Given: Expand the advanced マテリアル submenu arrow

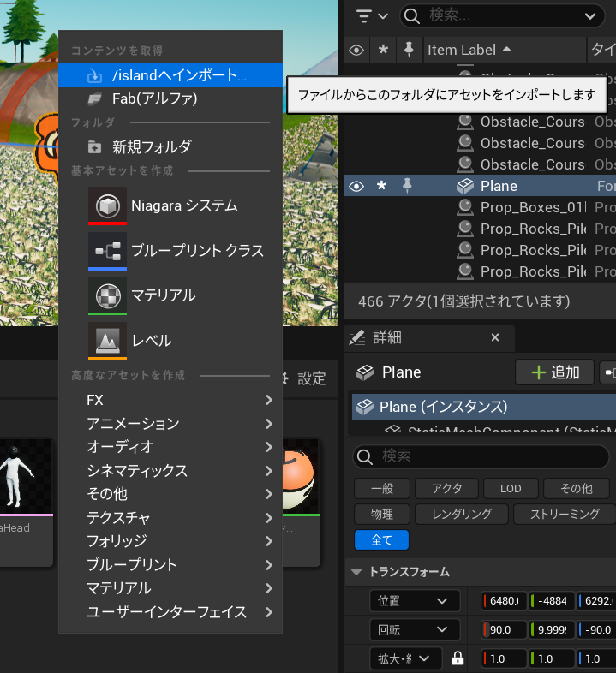Looking at the screenshot, I should coord(269,588).
